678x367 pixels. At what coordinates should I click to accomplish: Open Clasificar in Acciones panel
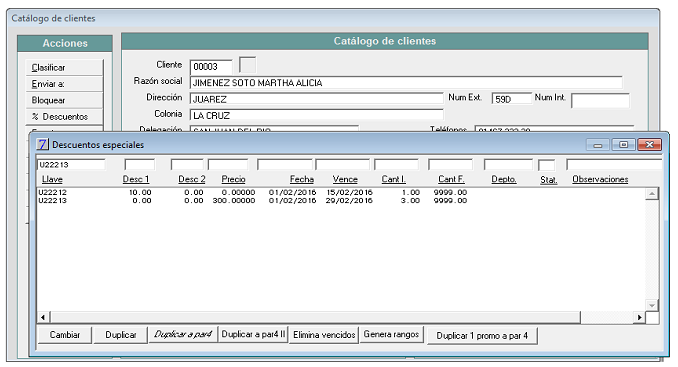pyautogui.click(x=64, y=67)
